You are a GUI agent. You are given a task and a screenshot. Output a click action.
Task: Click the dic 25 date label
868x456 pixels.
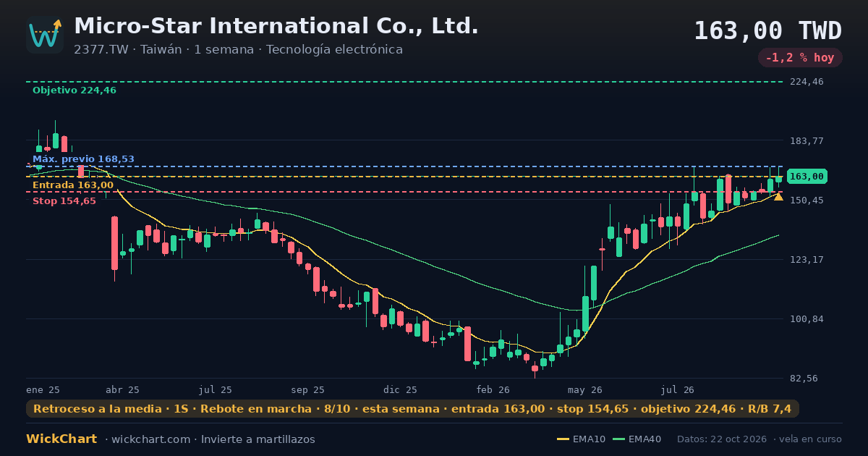pyautogui.click(x=400, y=389)
